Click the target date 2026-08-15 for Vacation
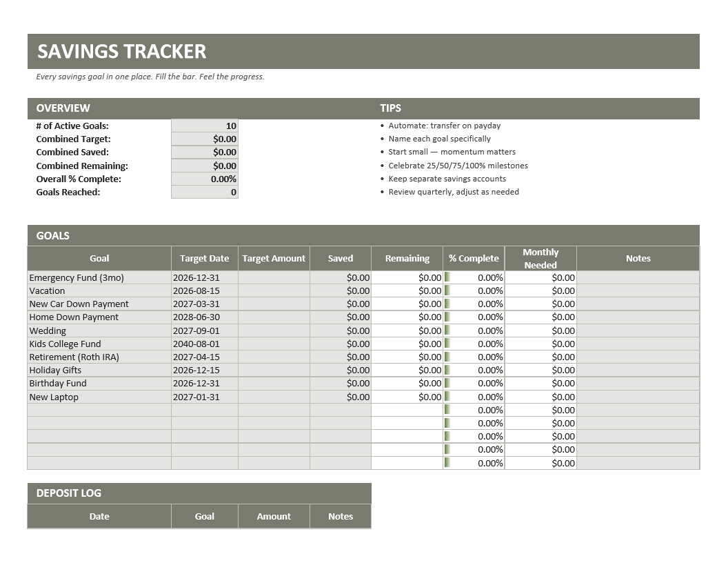This screenshot has width=728, height=563. click(x=204, y=290)
